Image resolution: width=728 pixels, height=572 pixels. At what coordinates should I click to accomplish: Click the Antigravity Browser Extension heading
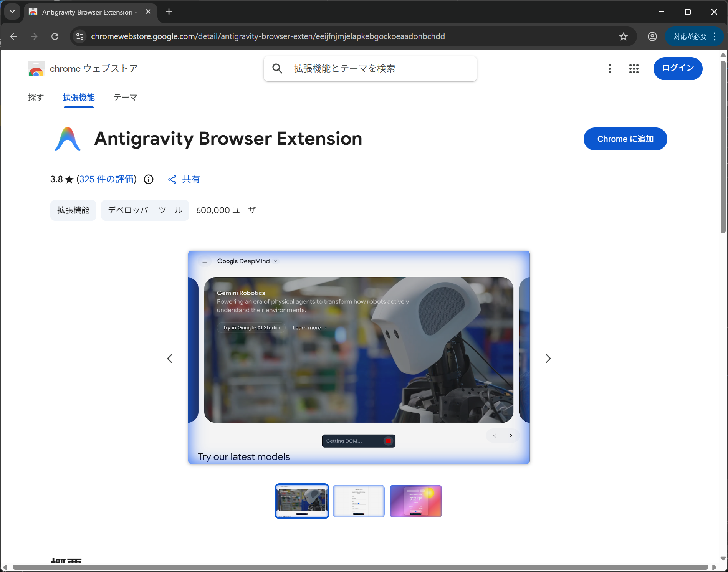(x=228, y=139)
